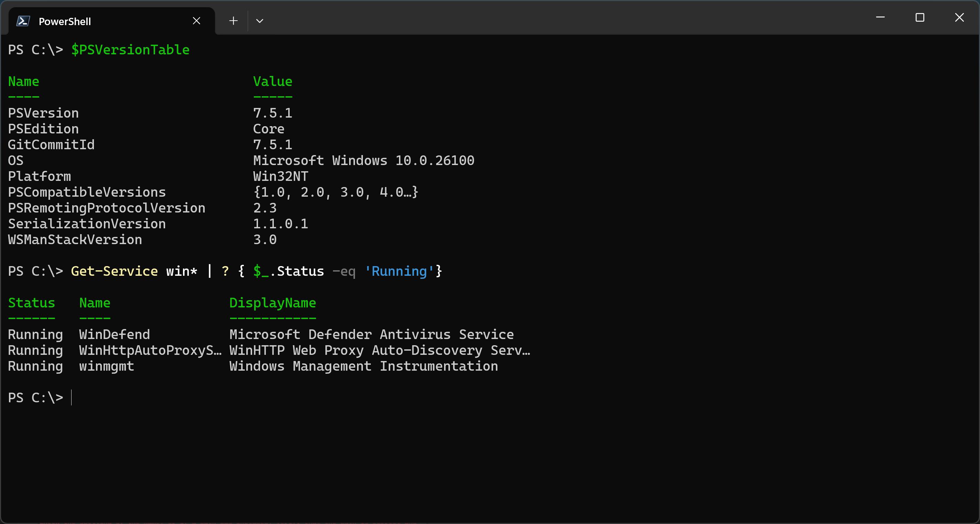Click the PowerShell icon in the tab

pyautogui.click(x=23, y=21)
